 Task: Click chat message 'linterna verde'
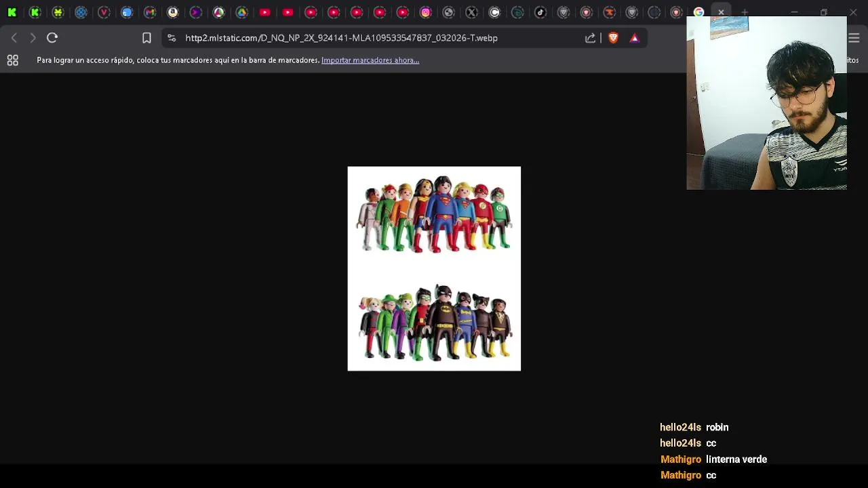[736, 460]
